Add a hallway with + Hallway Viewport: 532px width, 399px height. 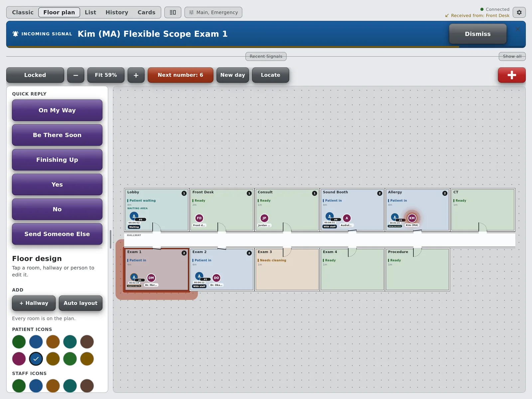(34, 303)
